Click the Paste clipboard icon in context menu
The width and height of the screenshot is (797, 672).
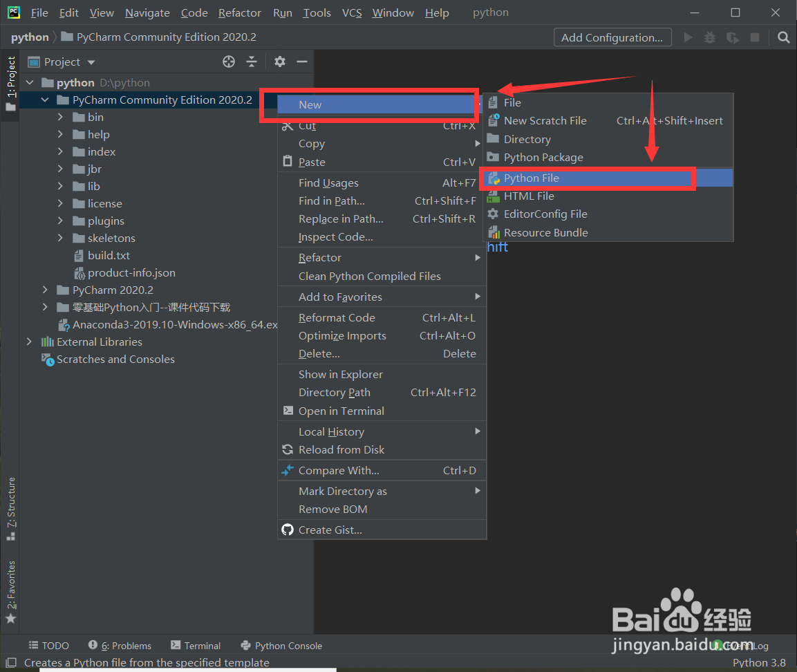288,162
